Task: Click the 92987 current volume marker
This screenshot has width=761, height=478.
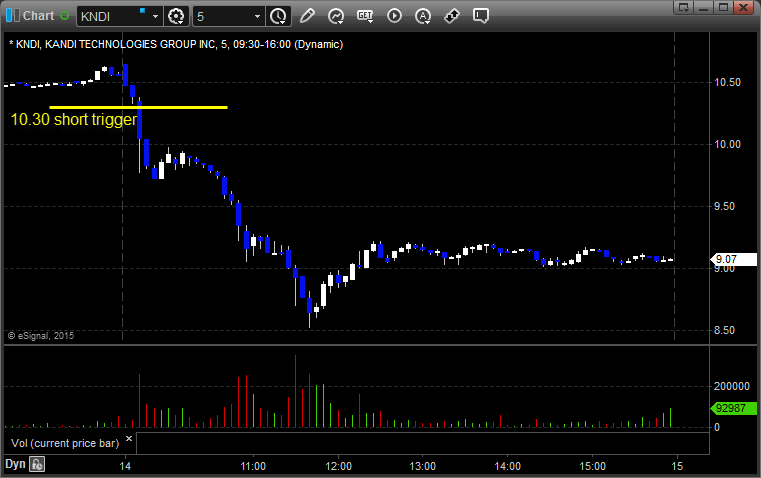Action: pyautogui.click(x=734, y=408)
